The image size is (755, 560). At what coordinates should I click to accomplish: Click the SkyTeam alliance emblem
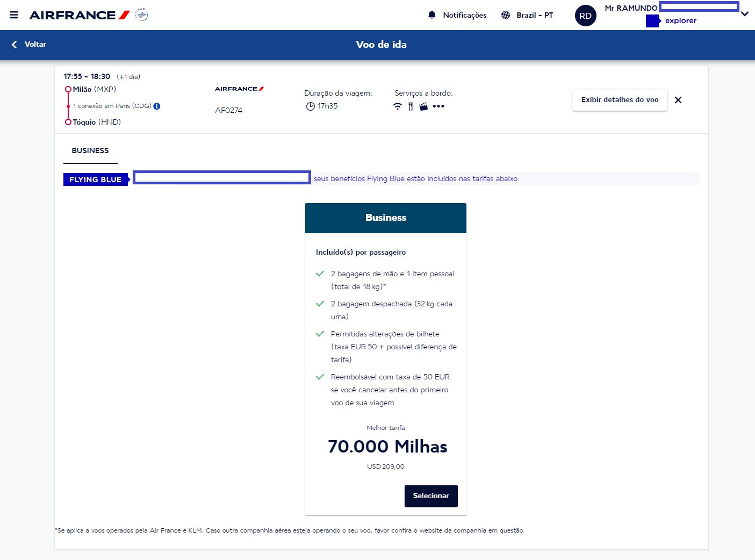[141, 15]
